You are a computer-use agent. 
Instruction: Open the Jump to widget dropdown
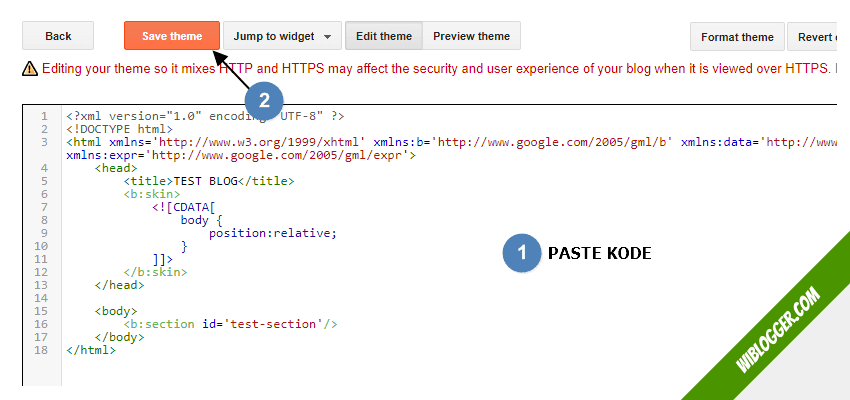coord(273,36)
